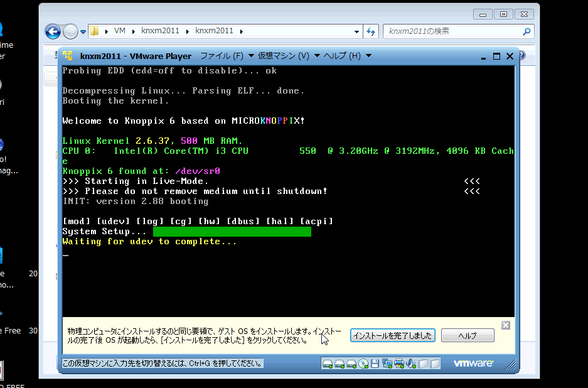Navigate to the VM breadcrumb folder
The width and height of the screenshot is (588, 388).
(120, 31)
